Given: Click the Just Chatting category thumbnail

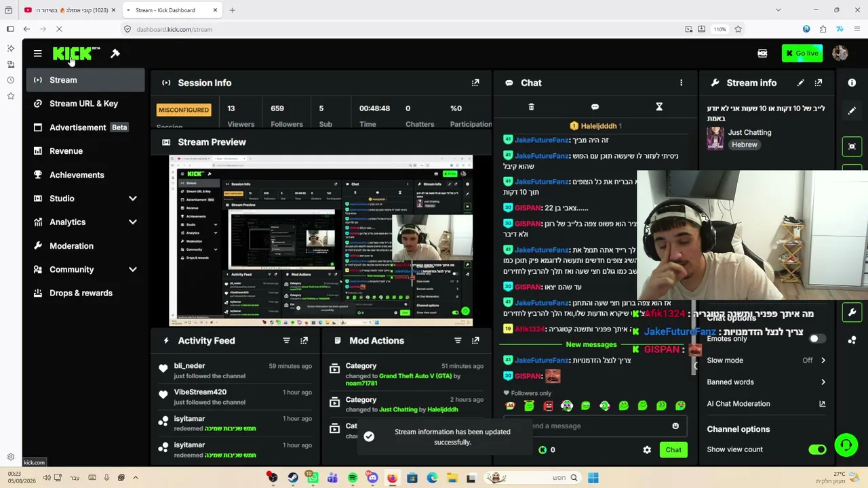Looking at the screenshot, I should [x=715, y=138].
